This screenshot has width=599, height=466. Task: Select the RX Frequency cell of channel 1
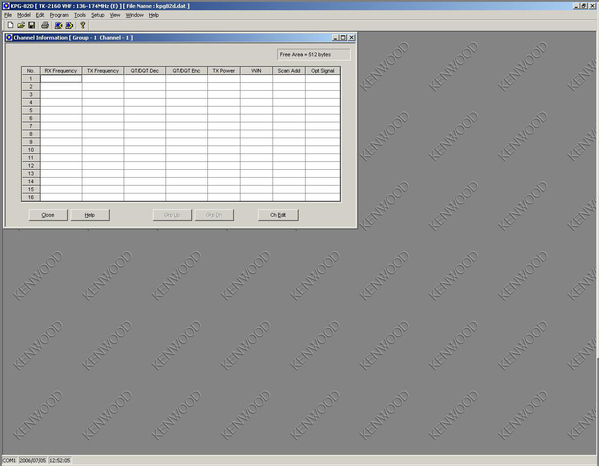(x=61, y=79)
